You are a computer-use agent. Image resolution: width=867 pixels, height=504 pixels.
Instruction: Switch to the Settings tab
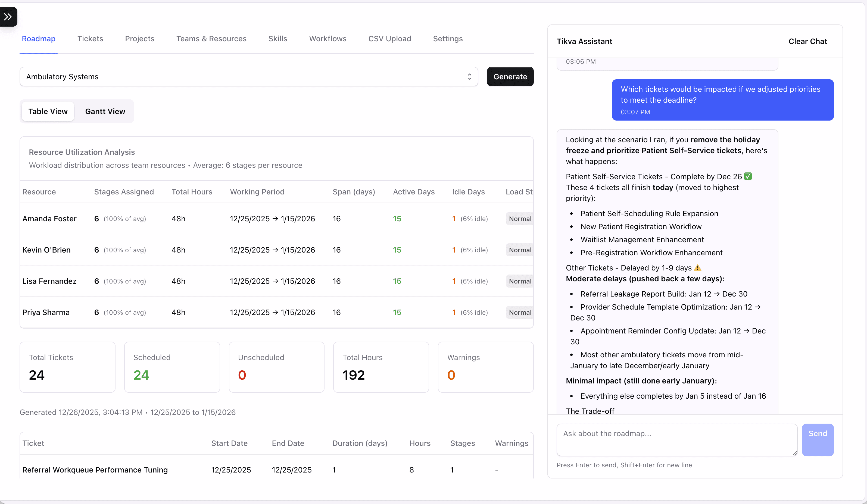tap(448, 39)
